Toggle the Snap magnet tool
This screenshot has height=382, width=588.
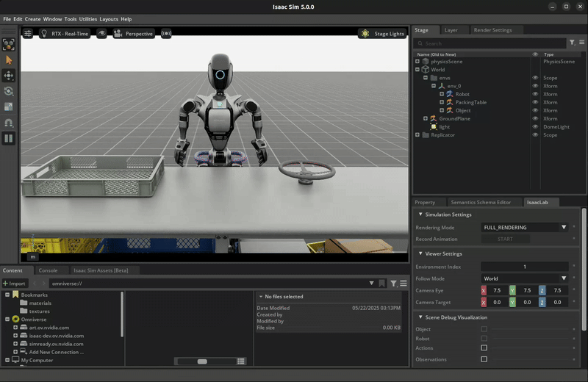[x=8, y=123]
